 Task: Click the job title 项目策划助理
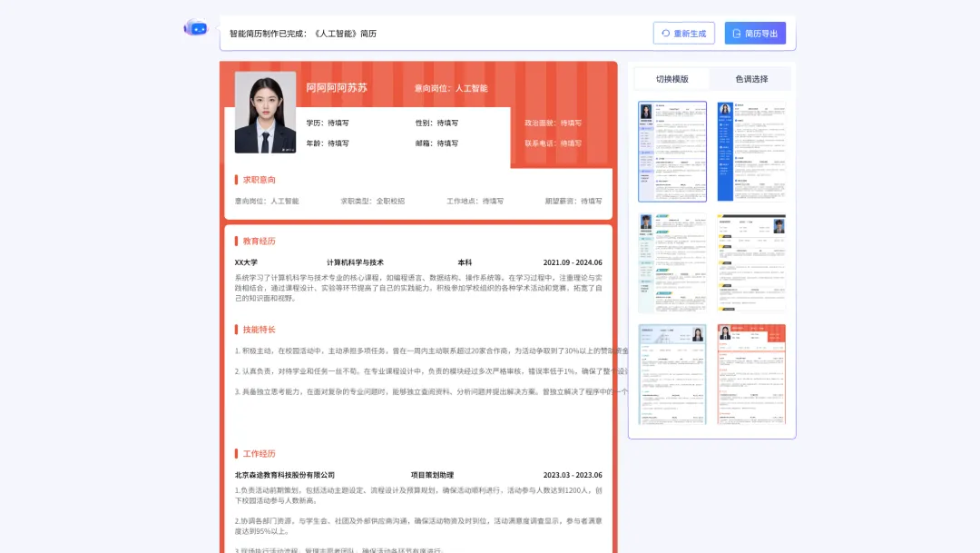click(433, 476)
